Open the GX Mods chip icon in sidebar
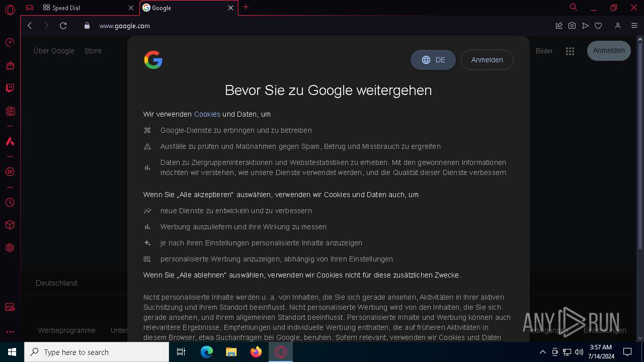Screen dimensions: 644x362 click(10, 111)
